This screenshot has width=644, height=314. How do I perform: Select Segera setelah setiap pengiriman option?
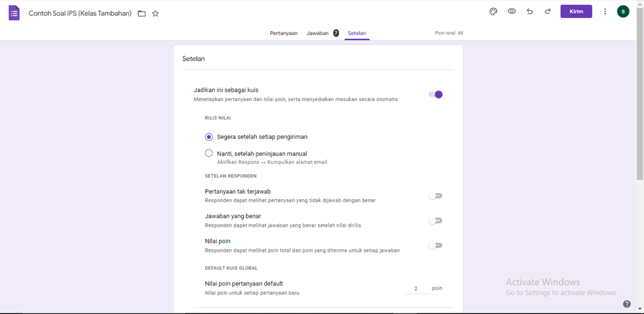pyautogui.click(x=209, y=137)
